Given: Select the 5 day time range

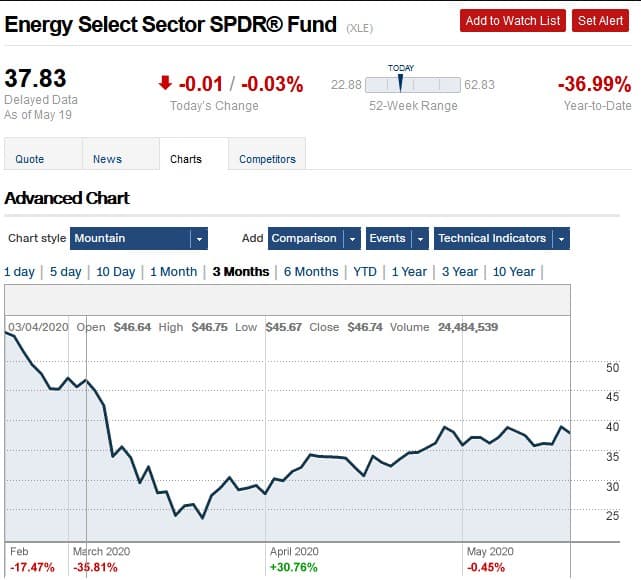Looking at the screenshot, I should click(x=65, y=272).
